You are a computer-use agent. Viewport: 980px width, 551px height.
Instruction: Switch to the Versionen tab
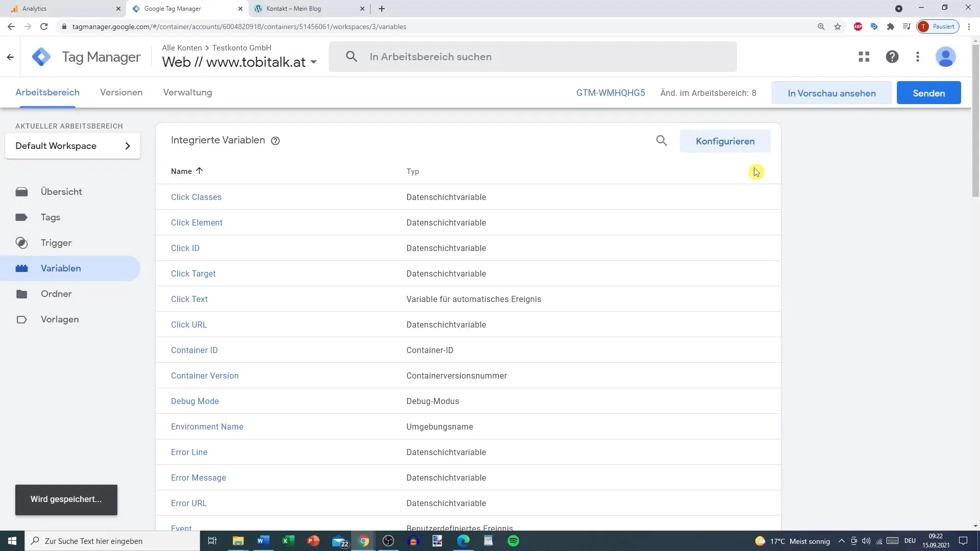pos(121,93)
